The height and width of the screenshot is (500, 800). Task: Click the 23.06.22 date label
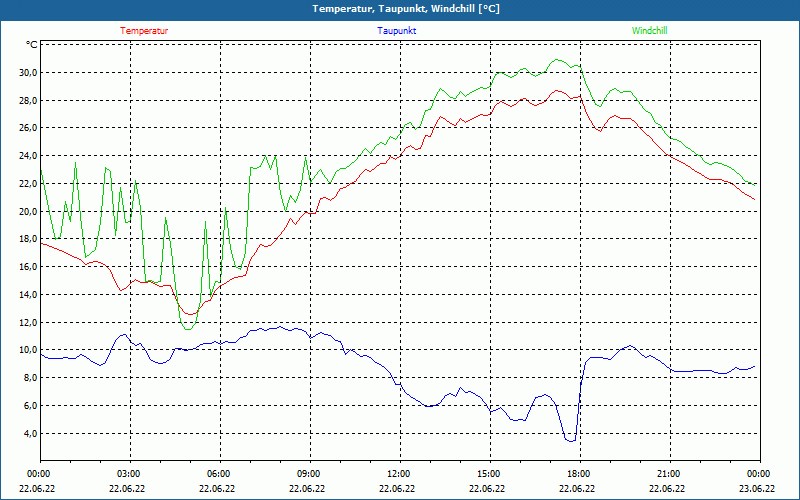(x=757, y=488)
